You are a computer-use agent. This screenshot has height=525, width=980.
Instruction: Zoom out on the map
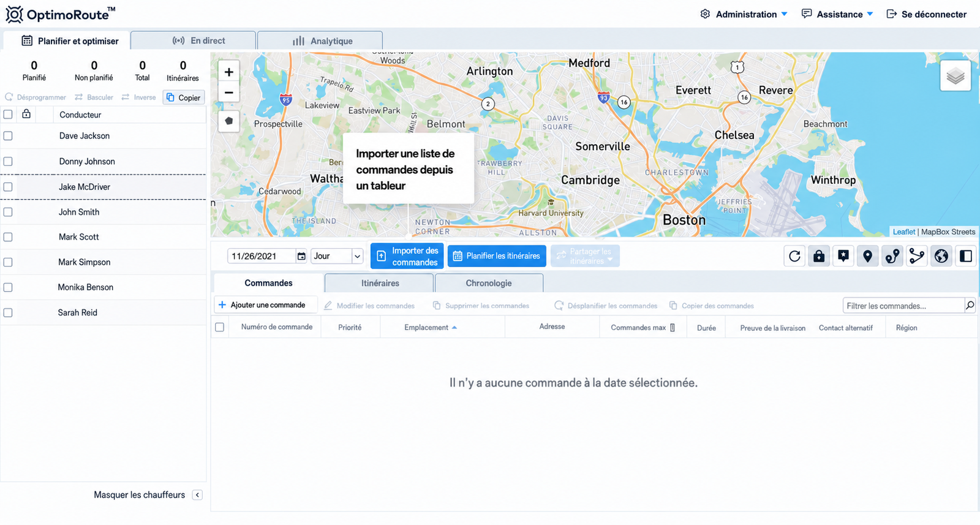click(x=228, y=93)
